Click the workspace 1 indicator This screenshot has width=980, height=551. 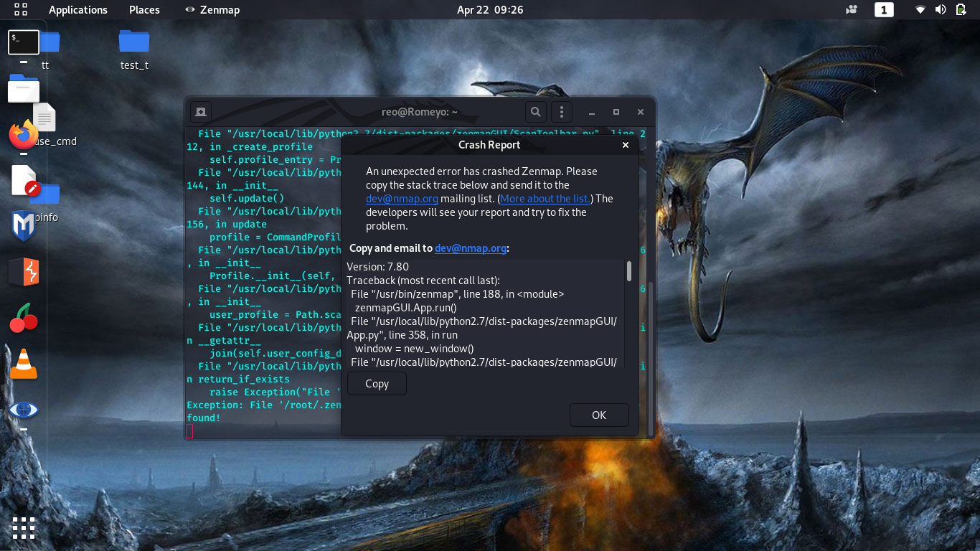click(x=884, y=9)
